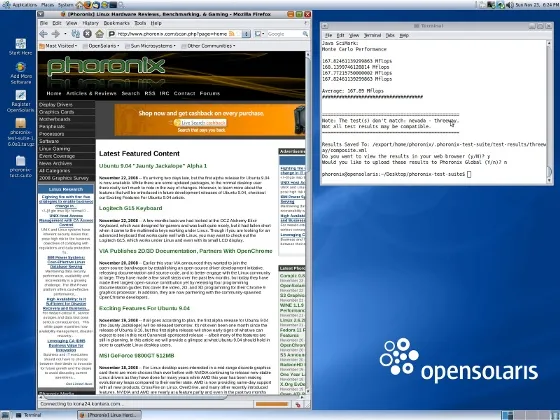Click the Register OpenSolaris desktop icon
The image size is (560, 420).
21,101
